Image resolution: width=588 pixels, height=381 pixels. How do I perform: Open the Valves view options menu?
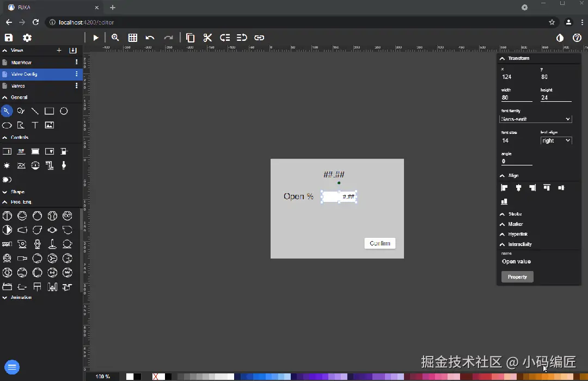click(x=77, y=86)
